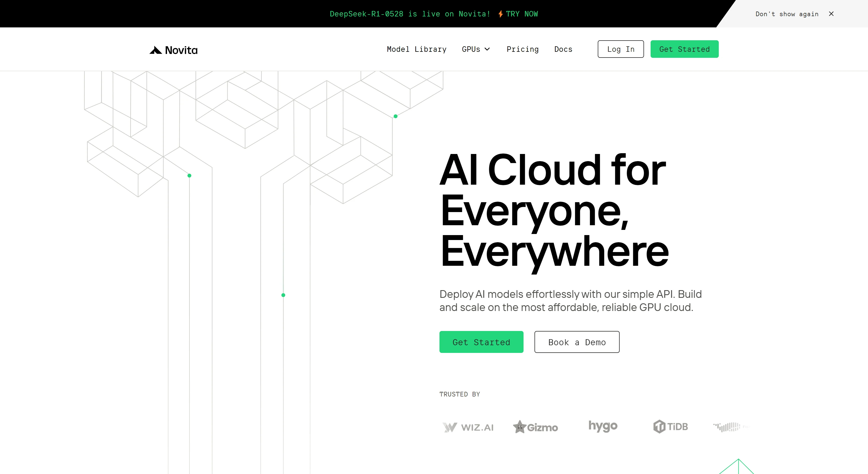Click the Log In button
The height and width of the screenshot is (474, 868).
pos(621,49)
